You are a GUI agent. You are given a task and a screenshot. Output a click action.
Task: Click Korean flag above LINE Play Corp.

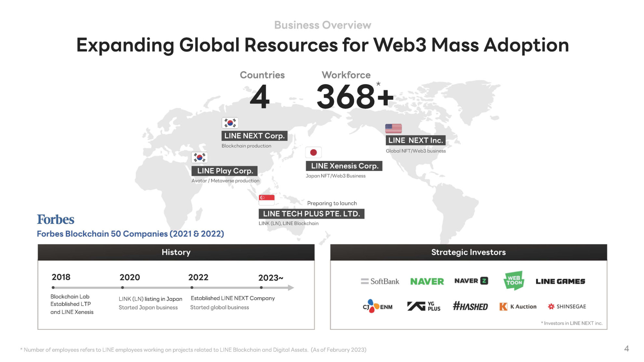(x=199, y=158)
